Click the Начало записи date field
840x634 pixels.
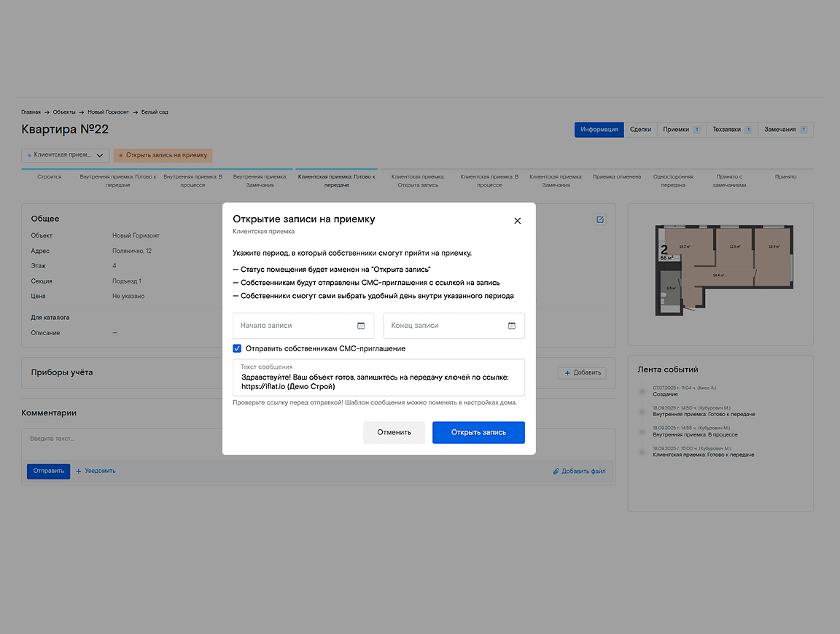(295, 326)
